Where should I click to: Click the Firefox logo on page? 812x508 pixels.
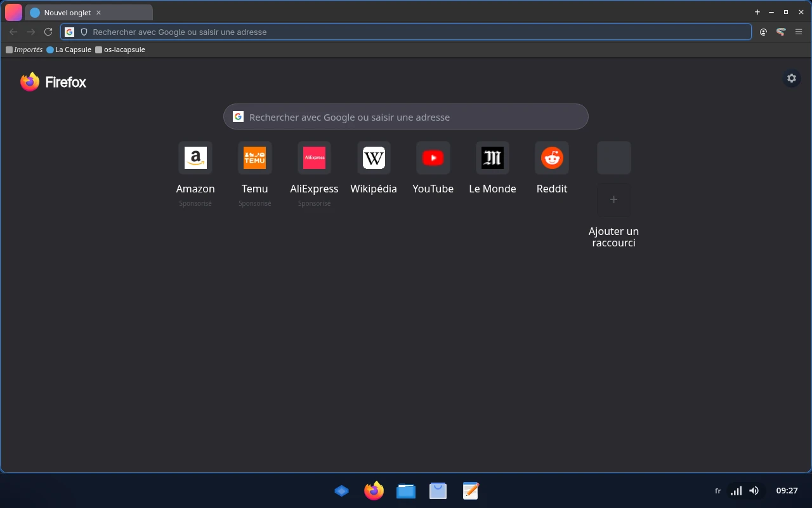coord(53,82)
